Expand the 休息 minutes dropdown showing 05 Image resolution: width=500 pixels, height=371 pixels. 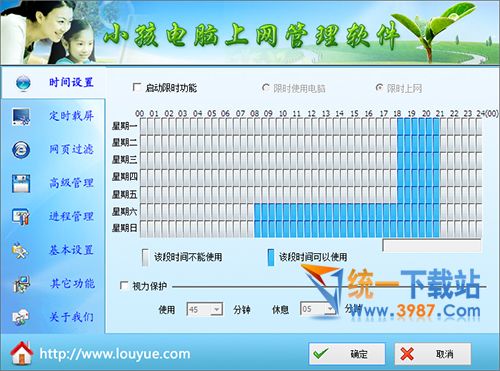[x=330, y=309]
